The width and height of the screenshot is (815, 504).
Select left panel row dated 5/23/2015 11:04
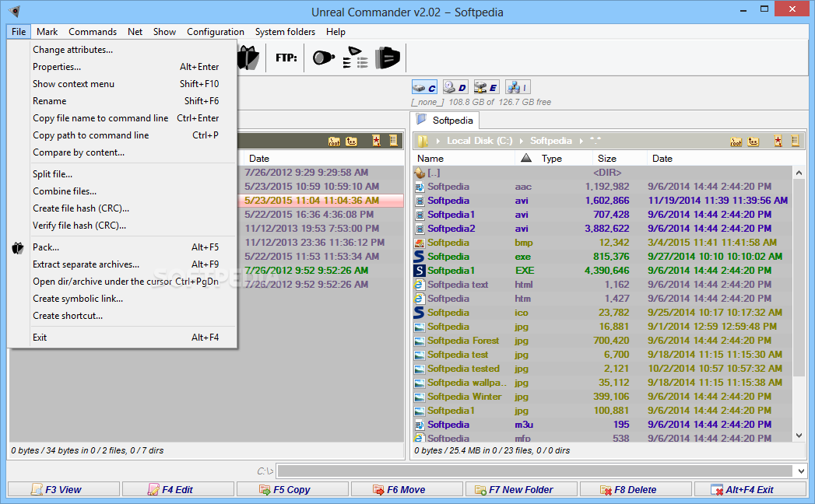[321, 201]
